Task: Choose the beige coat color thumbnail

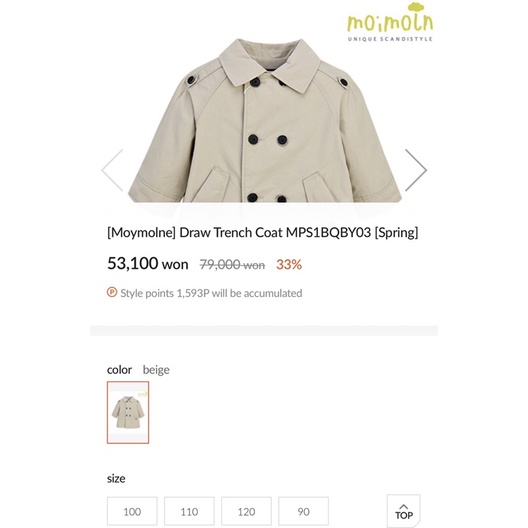Action: 128,412
